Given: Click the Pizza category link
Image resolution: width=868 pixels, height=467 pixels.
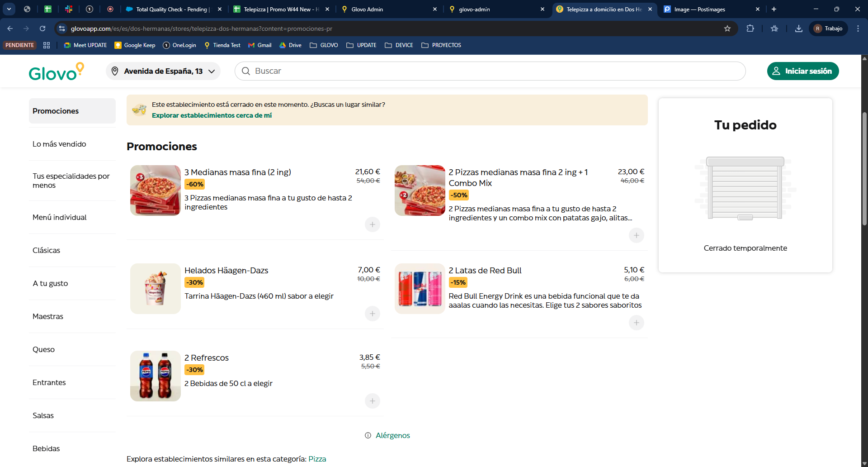Looking at the screenshot, I should [x=317, y=459].
